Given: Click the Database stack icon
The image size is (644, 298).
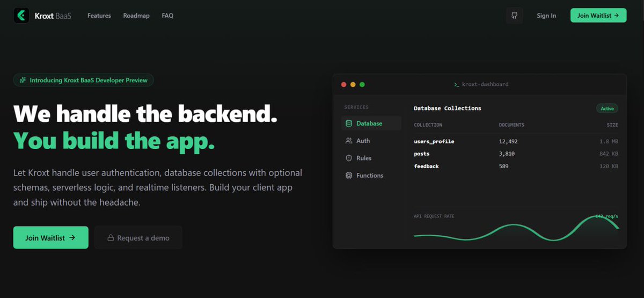Looking at the screenshot, I should point(349,123).
